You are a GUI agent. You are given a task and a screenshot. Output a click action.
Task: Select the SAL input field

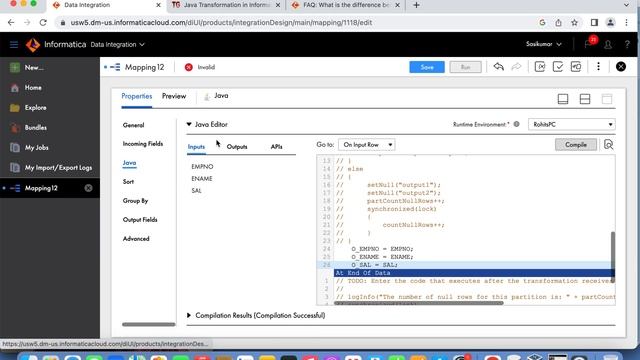click(196, 191)
